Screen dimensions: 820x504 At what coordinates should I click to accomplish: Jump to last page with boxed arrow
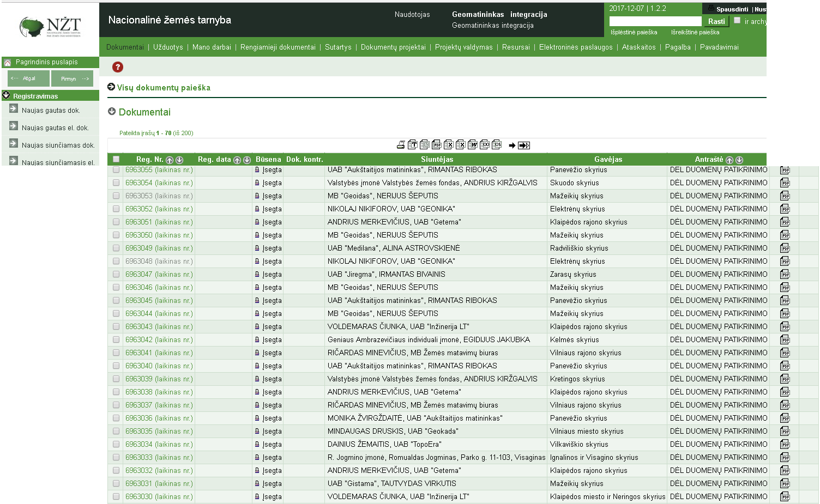pos(524,145)
